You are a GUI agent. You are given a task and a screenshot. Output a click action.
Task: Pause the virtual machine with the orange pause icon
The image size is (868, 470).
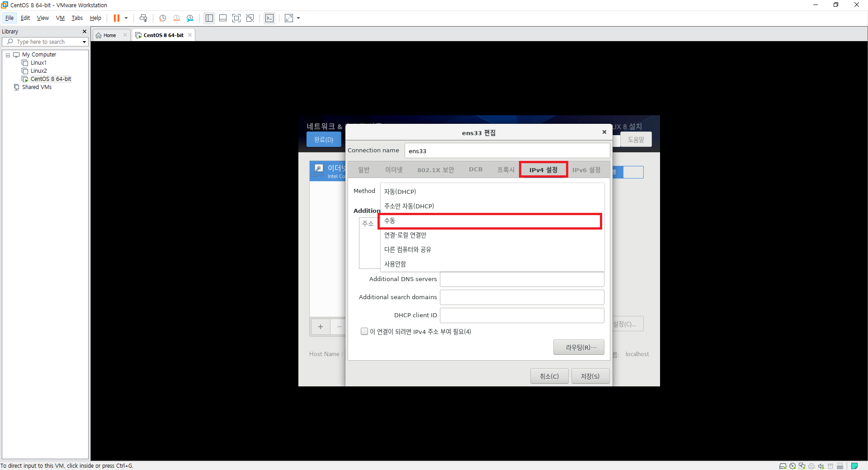coord(117,18)
